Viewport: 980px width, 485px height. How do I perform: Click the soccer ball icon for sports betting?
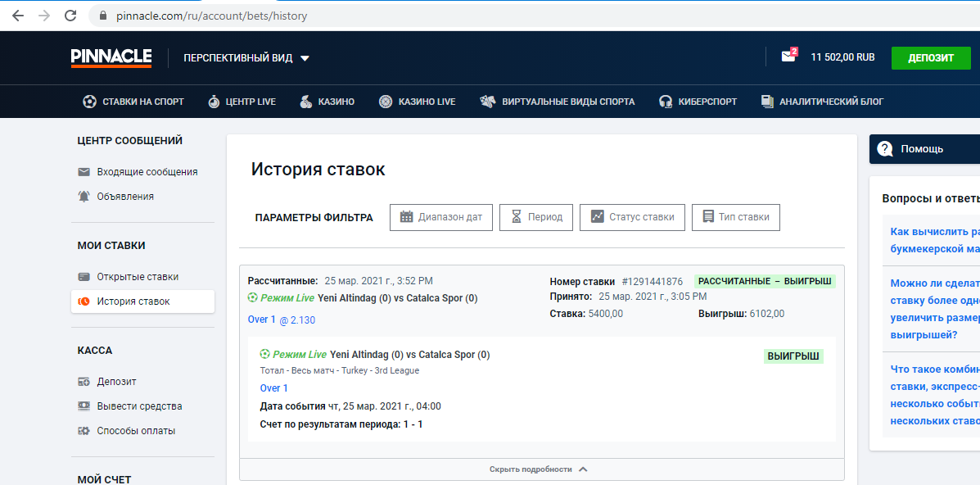click(89, 102)
